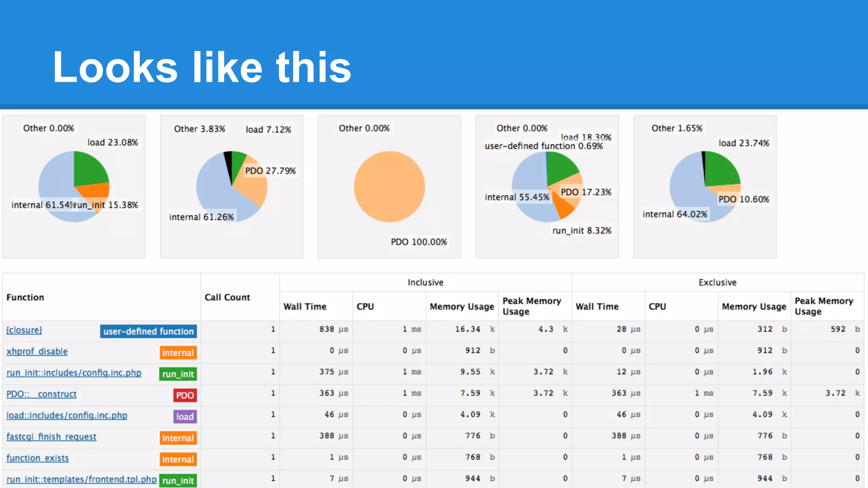This screenshot has height=488, width=868.
Task: Open the {closure} function link
Action: point(24,330)
